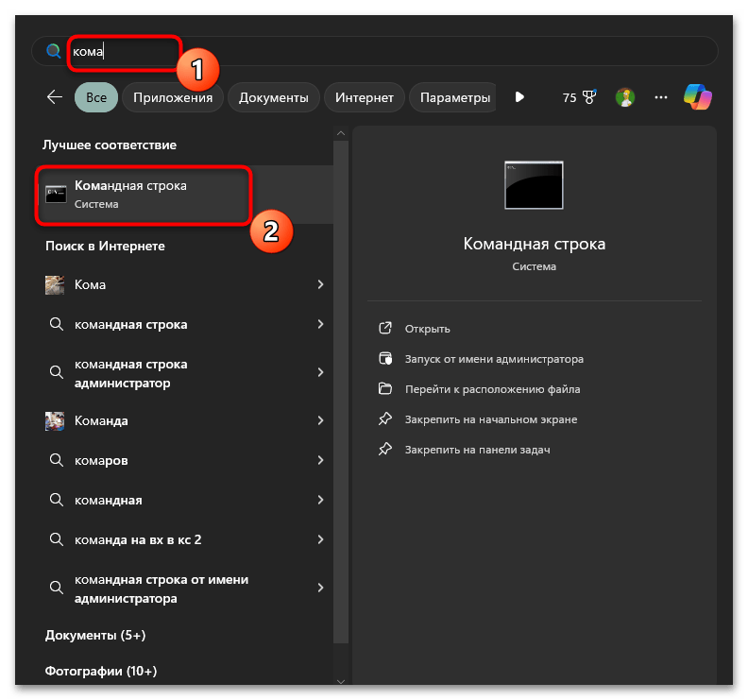Click the pin icon for начальном экране
Image resolution: width=748 pixels, height=700 pixels.
coord(385,418)
